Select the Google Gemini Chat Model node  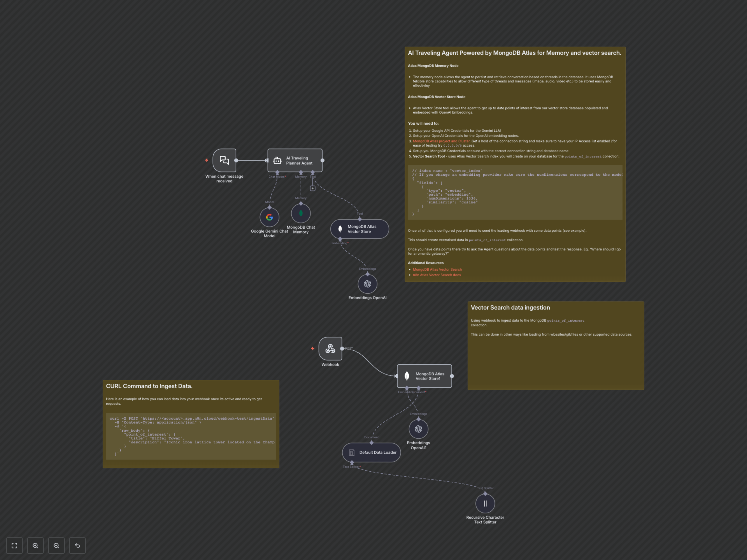269,217
